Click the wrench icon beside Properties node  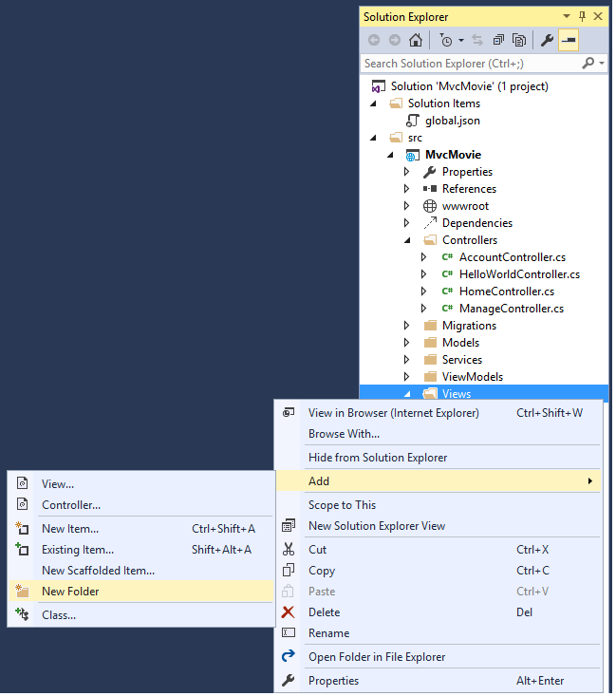(x=431, y=173)
